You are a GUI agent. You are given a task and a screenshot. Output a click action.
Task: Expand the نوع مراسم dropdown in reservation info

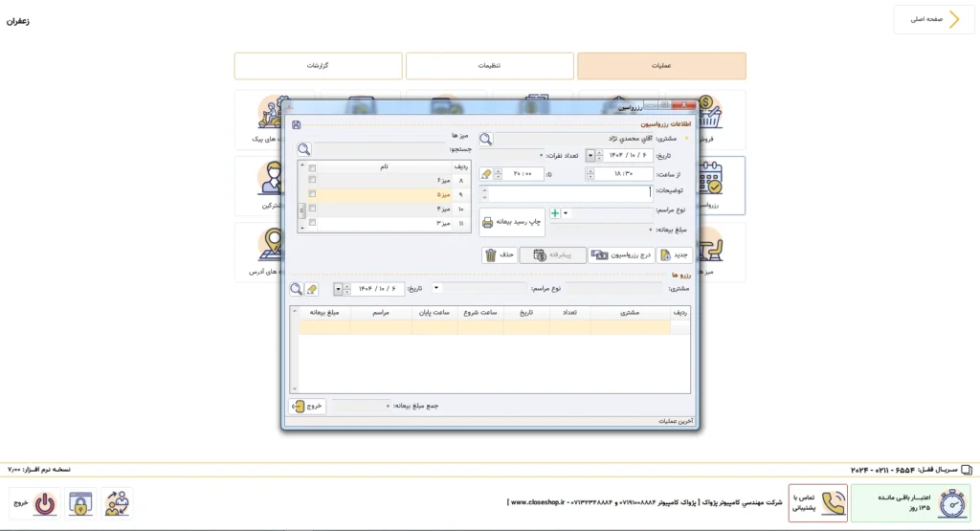click(x=566, y=213)
